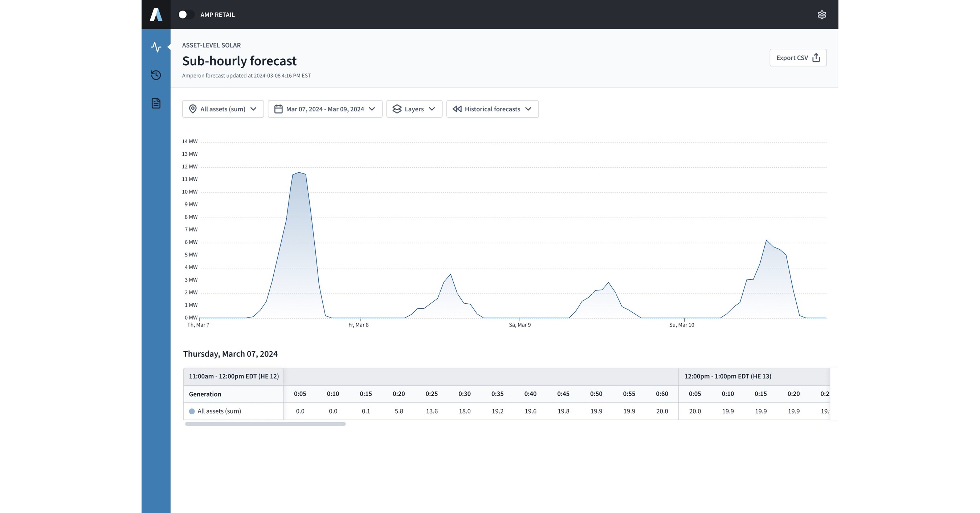Image resolution: width=980 pixels, height=513 pixels.
Task: Click the rewind icon on Historical forecasts
Action: 457,109
